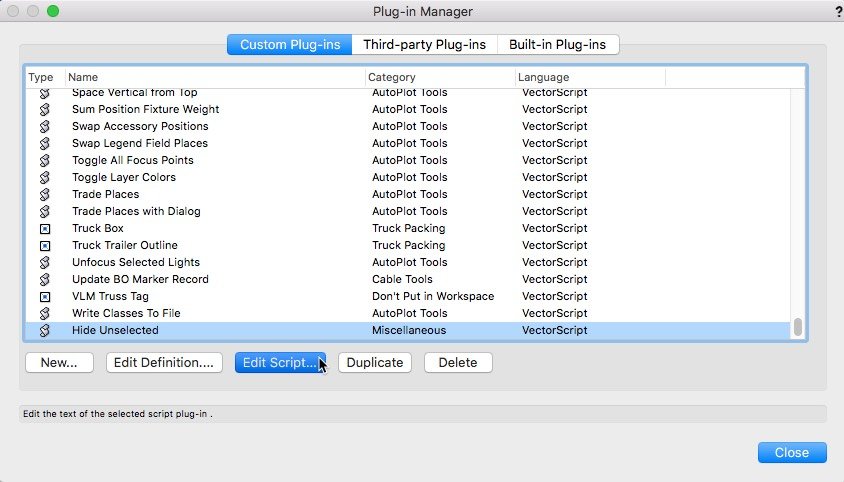This screenshot has width=844, height=482.
Task: Click the Update BO Marker Record icon
Action: 44,279
